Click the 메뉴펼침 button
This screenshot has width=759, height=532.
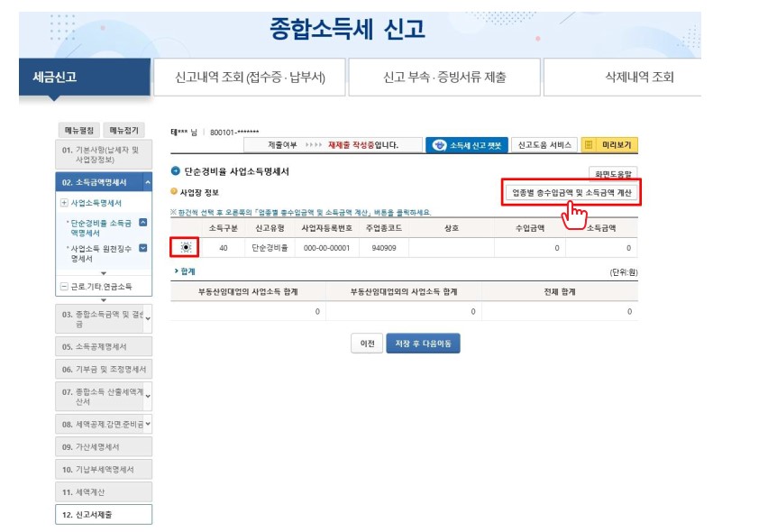[x=79, y=130]
